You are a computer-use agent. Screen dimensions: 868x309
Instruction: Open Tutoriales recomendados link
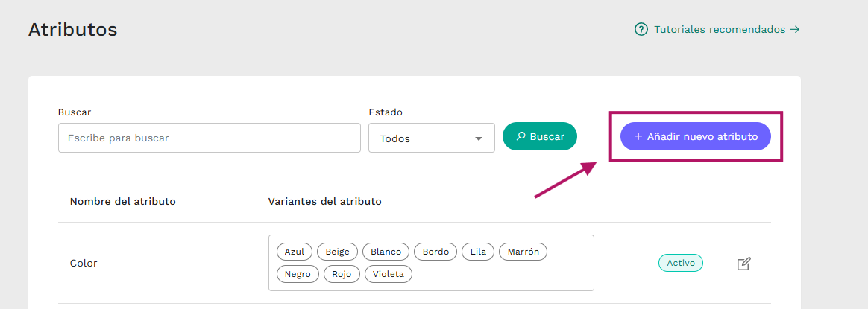point(726,29)
